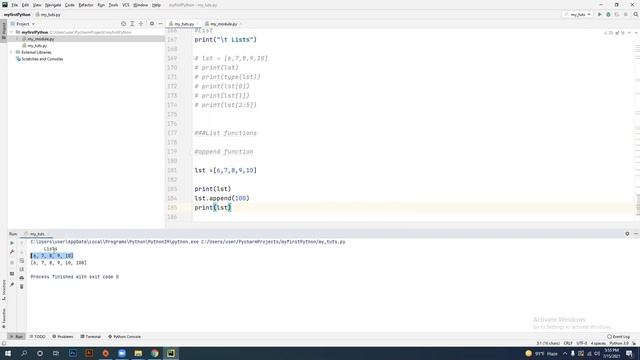Open the TODO tool window

click(38, 336)
